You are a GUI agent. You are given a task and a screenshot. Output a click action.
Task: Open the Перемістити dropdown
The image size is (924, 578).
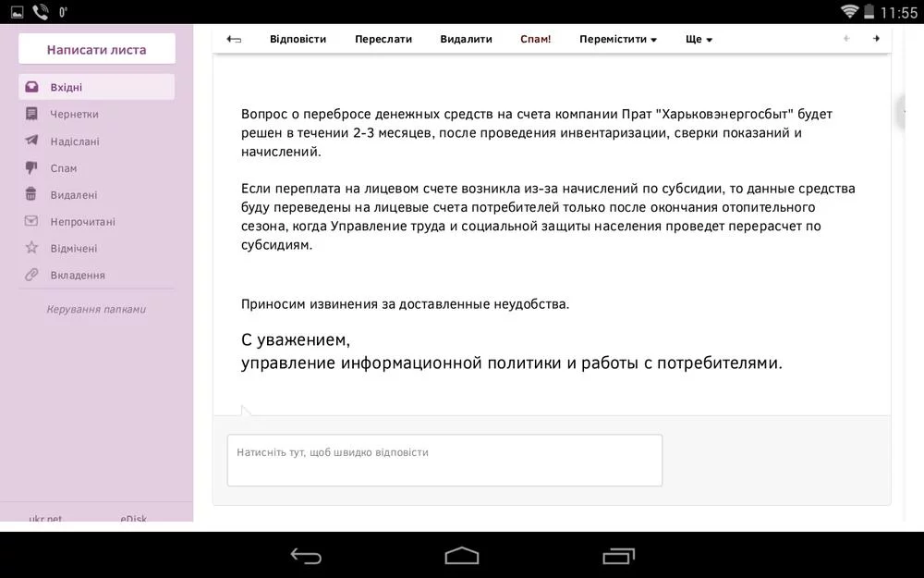point(617,39)
